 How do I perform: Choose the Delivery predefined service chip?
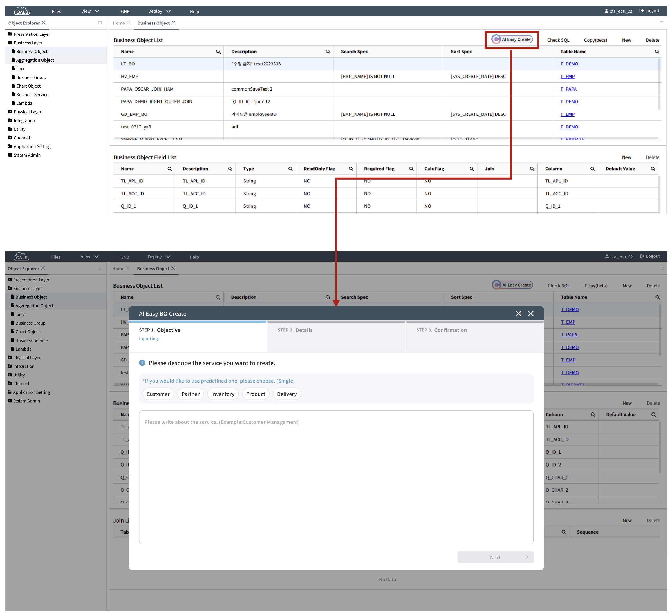coord(287,394)
